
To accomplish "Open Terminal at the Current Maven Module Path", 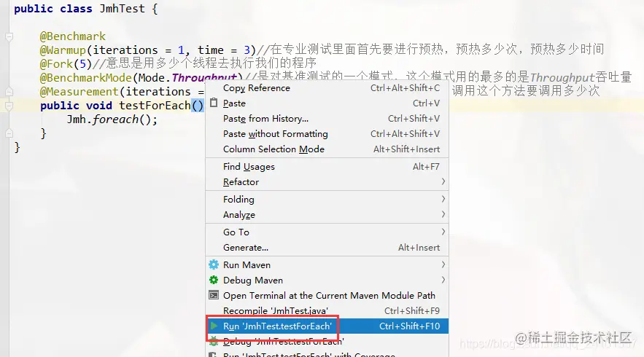I will (327, 296).
